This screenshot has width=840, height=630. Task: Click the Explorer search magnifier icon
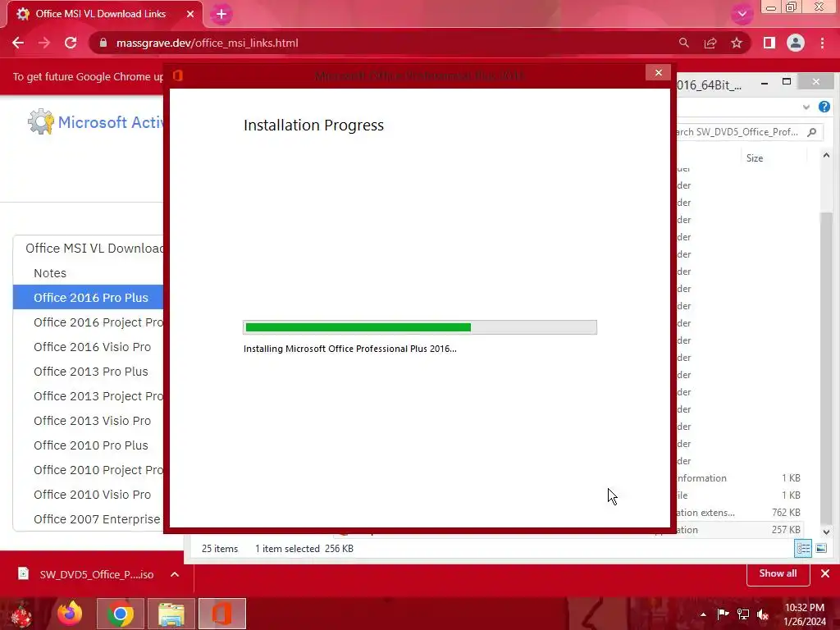pyautogui.click(x=812, y=132)
